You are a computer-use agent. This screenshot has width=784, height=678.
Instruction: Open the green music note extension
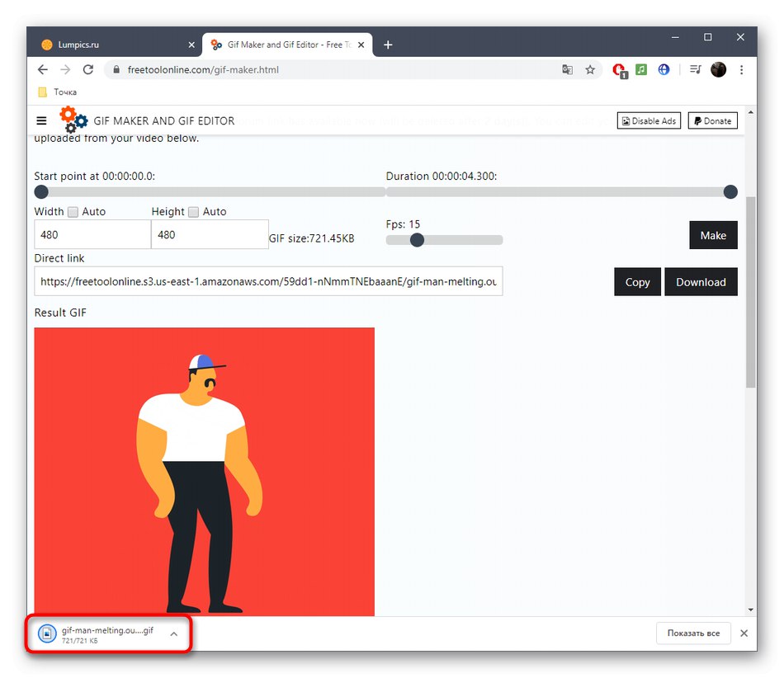641,70
